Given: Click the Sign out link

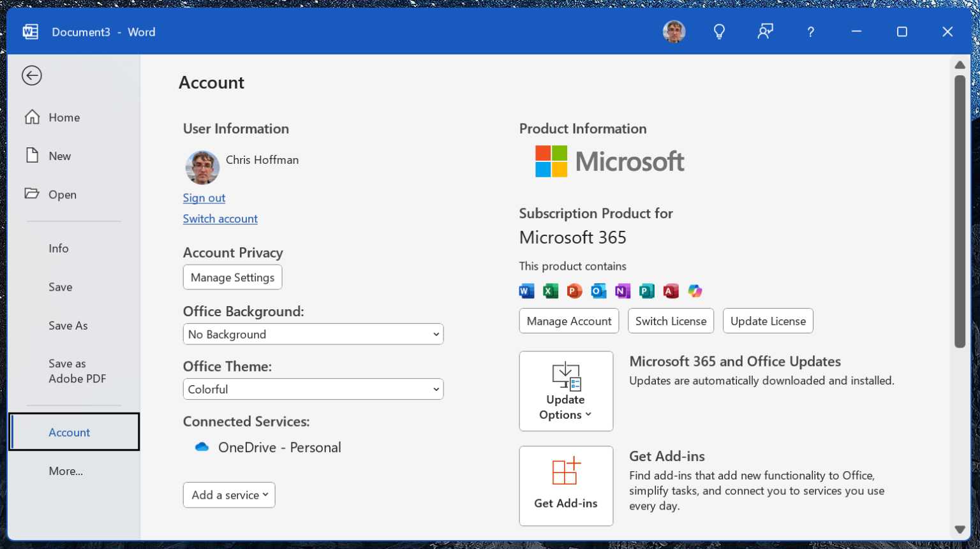Looking at the screenshot, I should 204,198.
